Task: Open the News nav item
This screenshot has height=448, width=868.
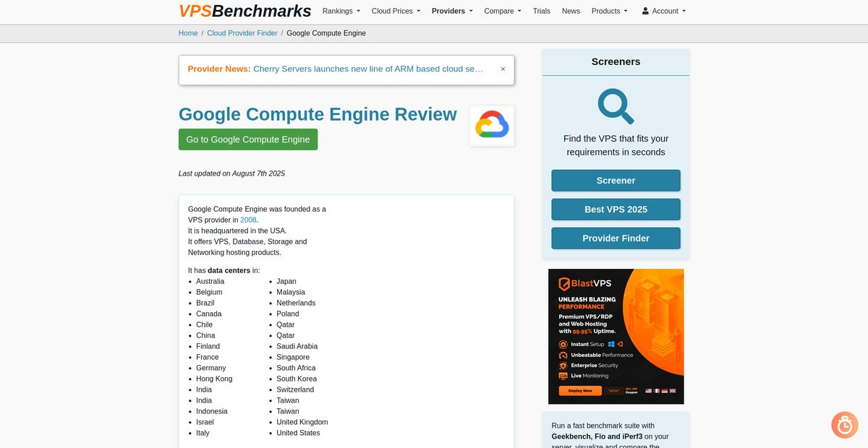Action: [x=571, y=11]
